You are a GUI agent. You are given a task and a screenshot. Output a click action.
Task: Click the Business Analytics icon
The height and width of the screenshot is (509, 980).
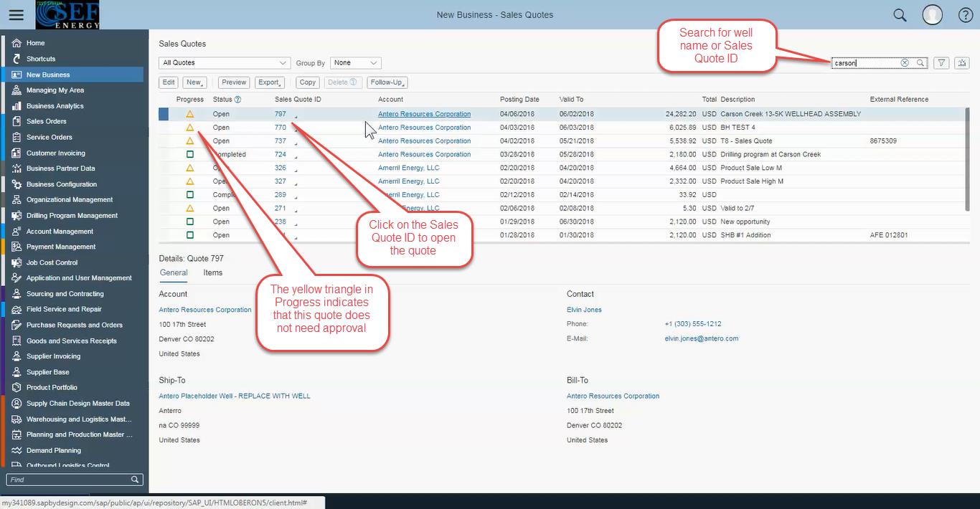[17, 106]
